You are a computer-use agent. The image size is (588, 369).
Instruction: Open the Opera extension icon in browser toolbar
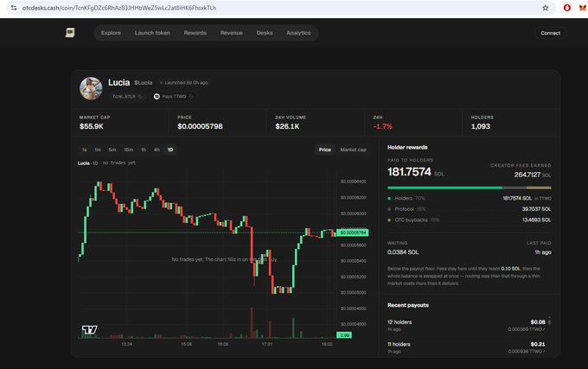coord(567,8)
